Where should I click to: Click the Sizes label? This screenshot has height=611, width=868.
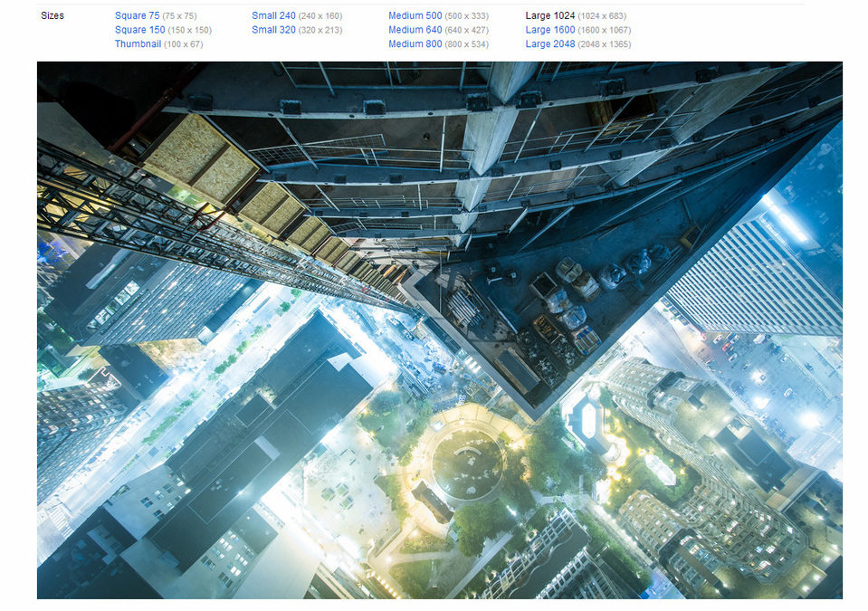point(52,15)
